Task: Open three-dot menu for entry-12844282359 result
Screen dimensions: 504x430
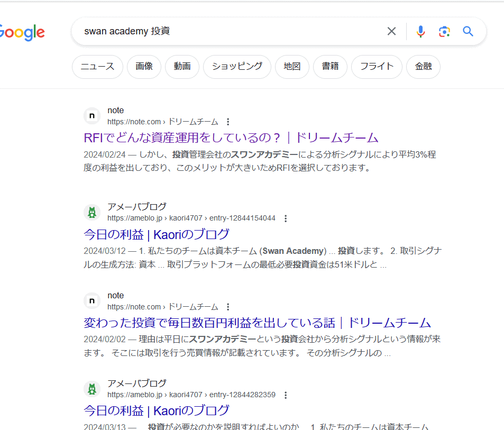Action: (x=286, y=395)
